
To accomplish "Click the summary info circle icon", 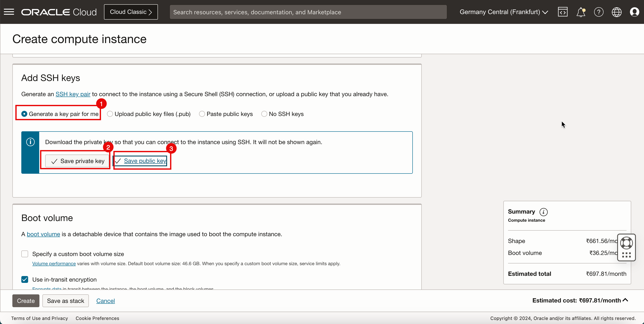I will (544, 212).
